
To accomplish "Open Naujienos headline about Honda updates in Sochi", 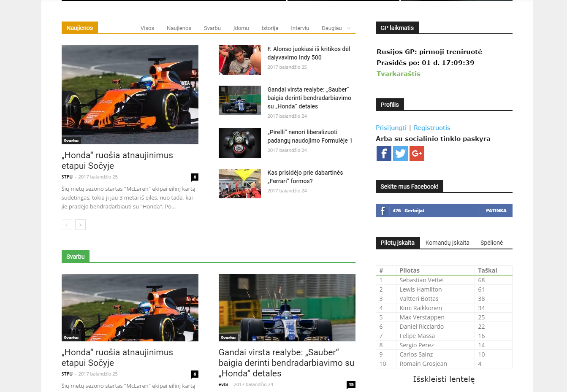I will tap(117, 160).
